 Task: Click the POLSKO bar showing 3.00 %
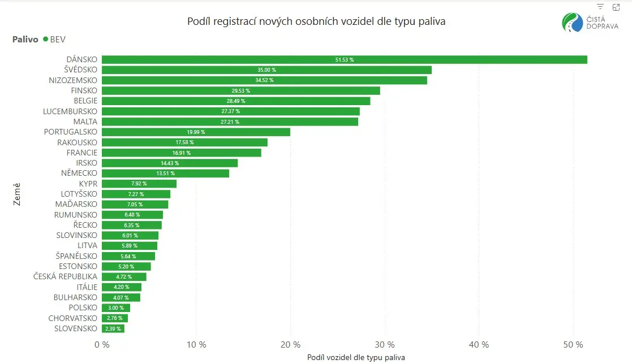point(116,308)
